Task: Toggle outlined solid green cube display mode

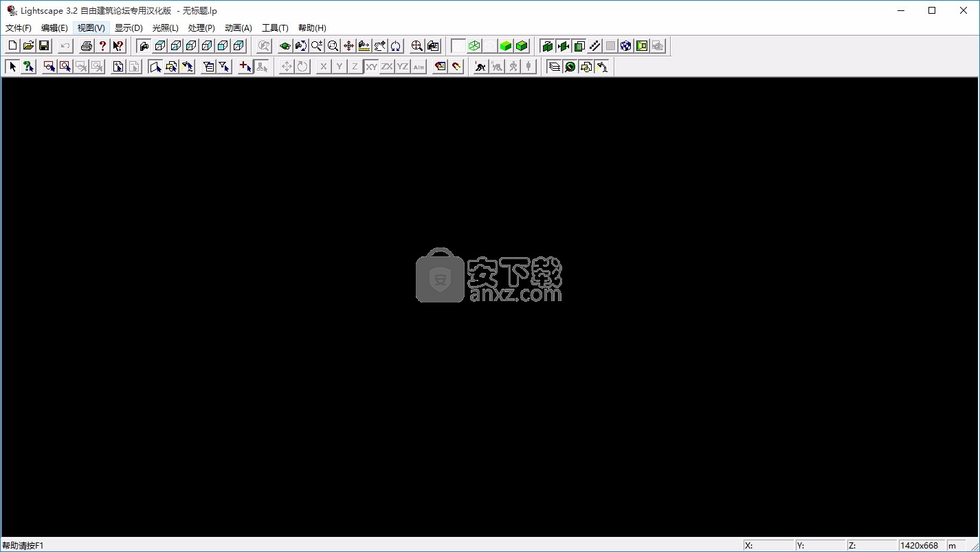Action: click(522, 46)
